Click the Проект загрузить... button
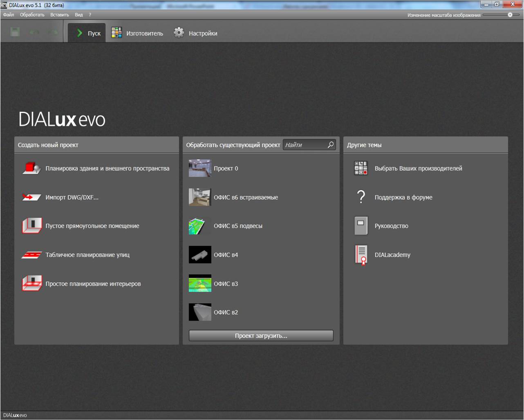 261,336
